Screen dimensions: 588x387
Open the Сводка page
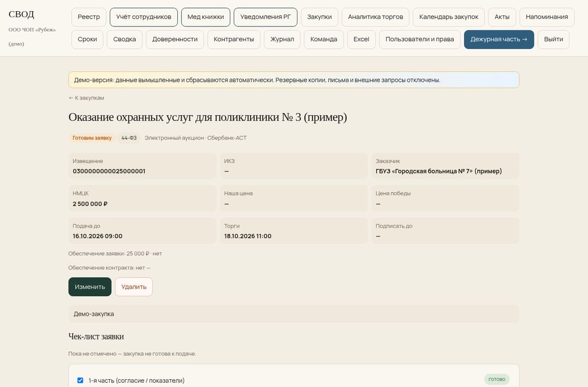pos(124,39)
